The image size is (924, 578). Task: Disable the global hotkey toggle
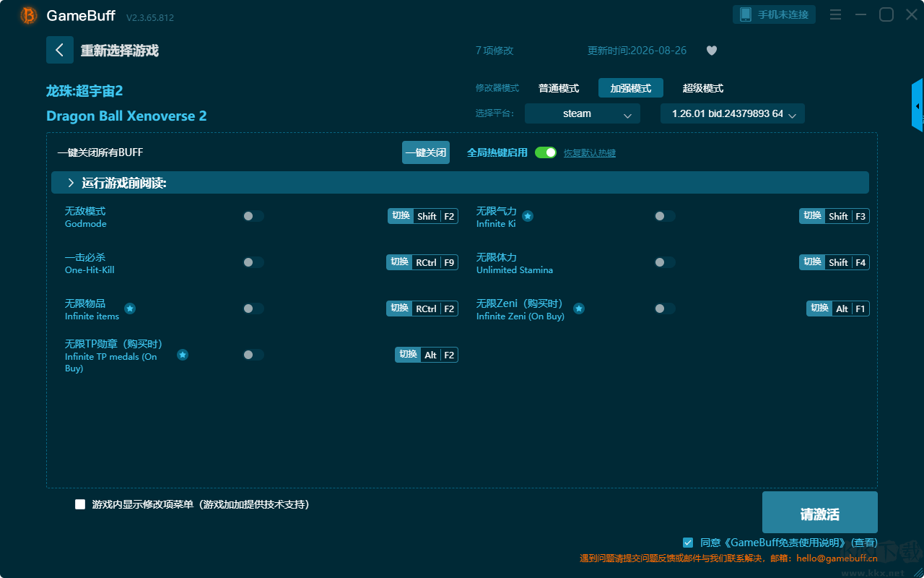click(x=546, y=152)
